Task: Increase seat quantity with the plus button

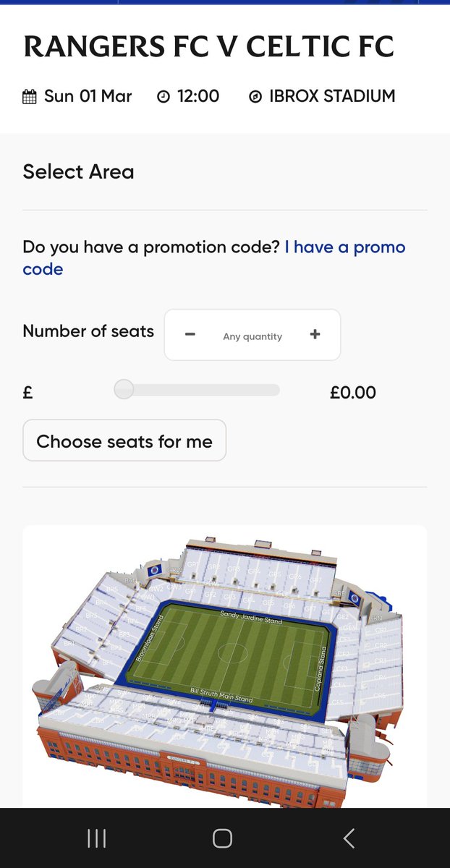Action: [x=315, y=334]
